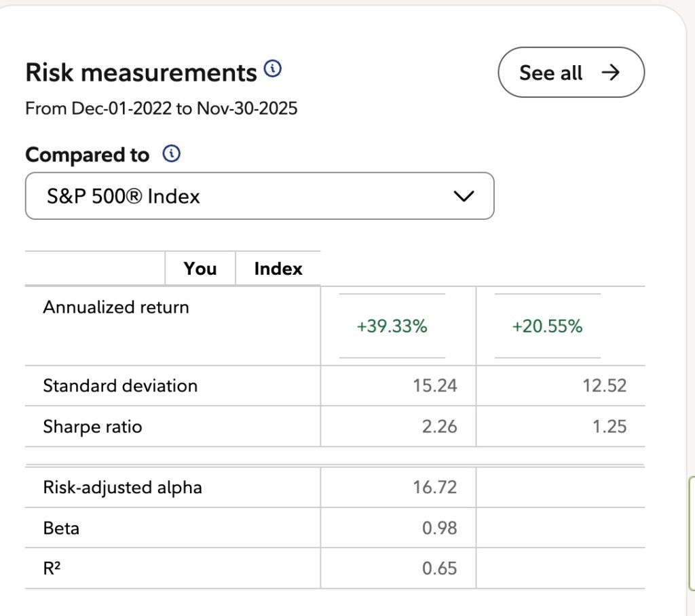The width and height of the screenshot is (695, 616).
Task: Click the index +20.55% return value
Action: click(x=547, y=326)
